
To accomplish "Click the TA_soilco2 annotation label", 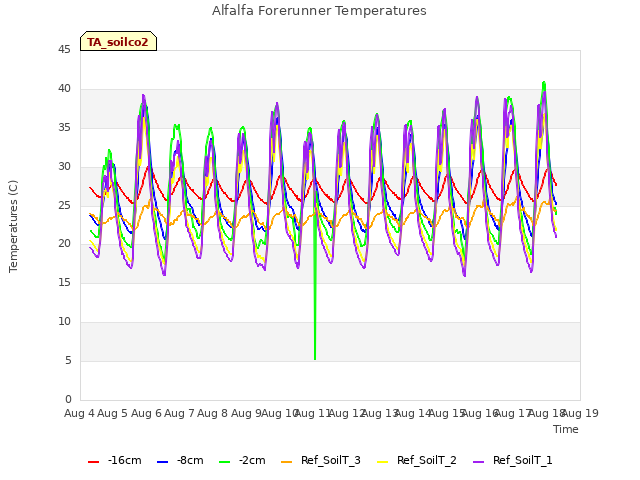I will click(x=118, y=42).
